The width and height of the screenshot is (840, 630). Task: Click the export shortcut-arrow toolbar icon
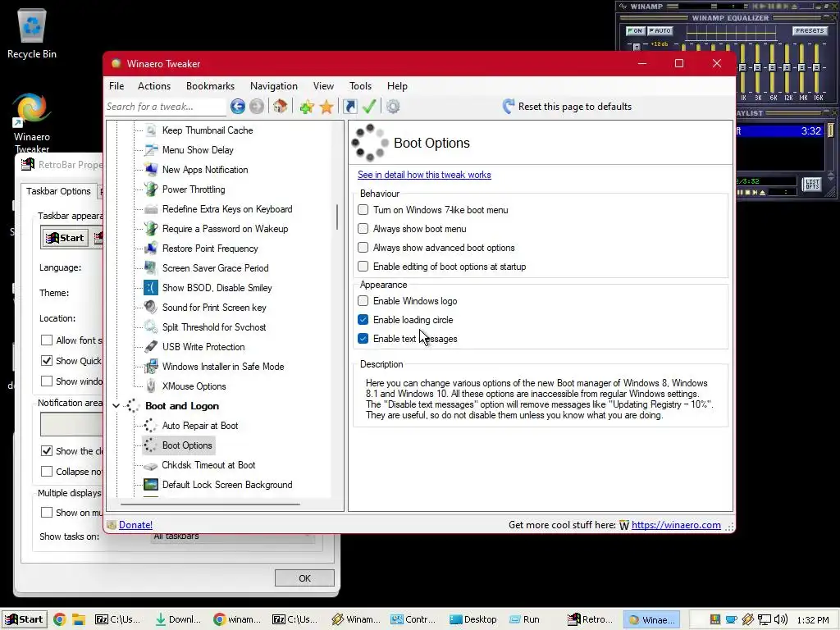tap(349, 107)
